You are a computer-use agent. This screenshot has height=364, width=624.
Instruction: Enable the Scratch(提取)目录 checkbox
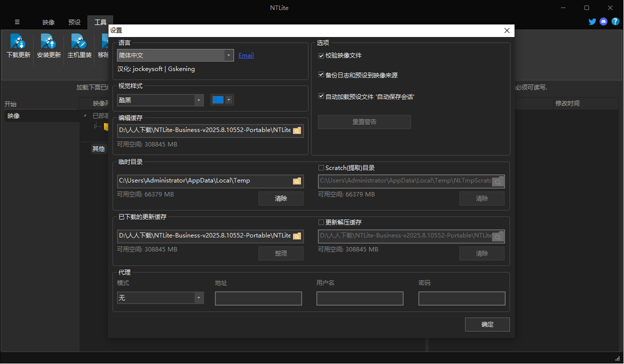pos(321,168)
